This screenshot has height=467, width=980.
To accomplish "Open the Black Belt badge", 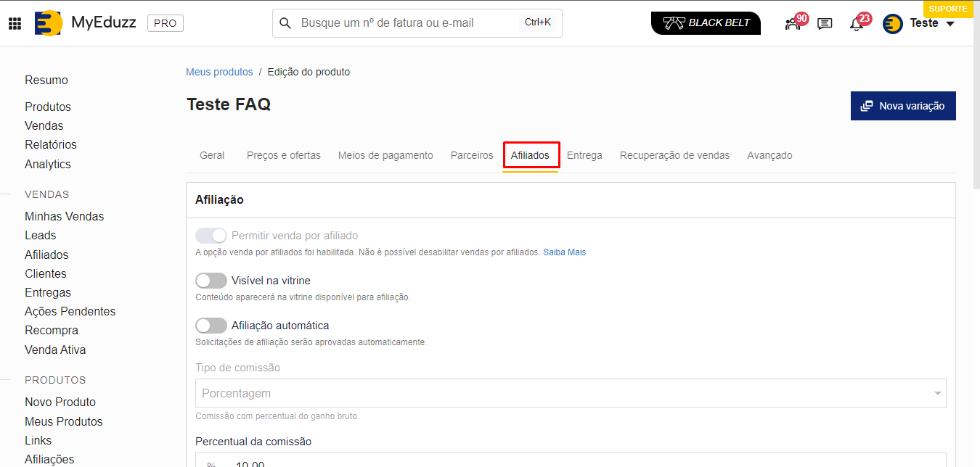I will tap(706, 23).
